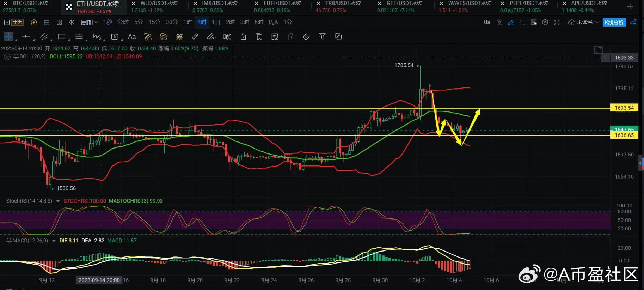Image resolution: width=644 pixels, height=290 pixels.
Task: Expand the StochRSI indicator options arrow
Action: tap(58, 201)
